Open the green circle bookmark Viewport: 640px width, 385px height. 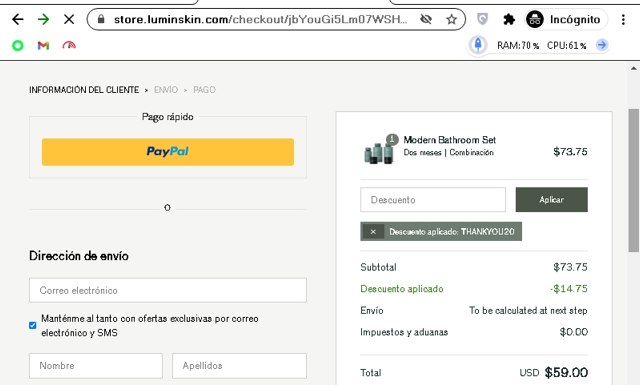[18, 45]
